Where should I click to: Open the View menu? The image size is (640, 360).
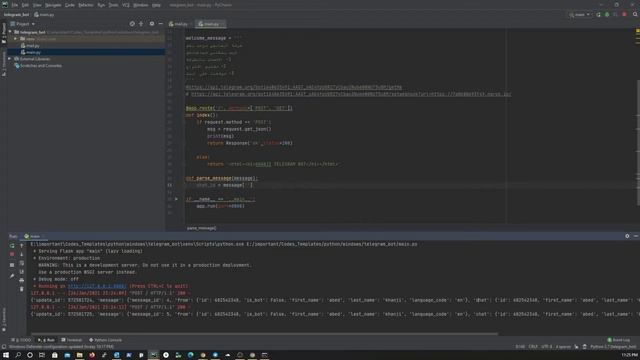[x=37, y=5]
